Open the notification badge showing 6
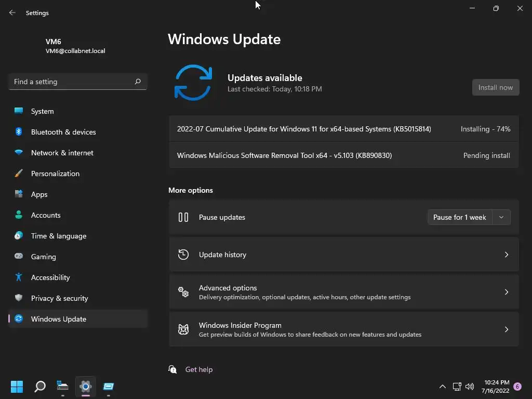 click(x=517, y=387)
